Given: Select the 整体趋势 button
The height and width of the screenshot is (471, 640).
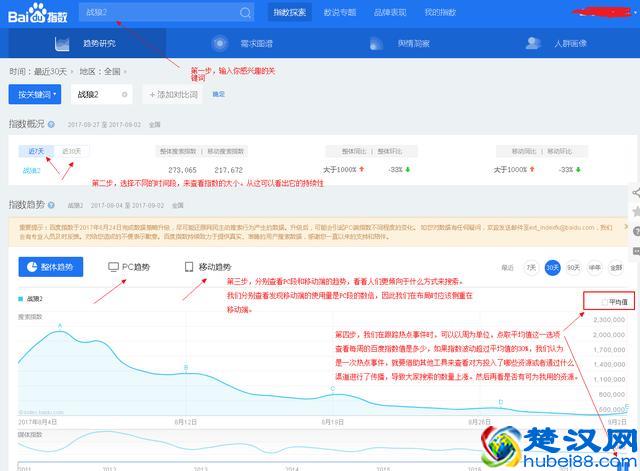Looking at the screenshot, I should pyautogui.click(x=51, y=267).
